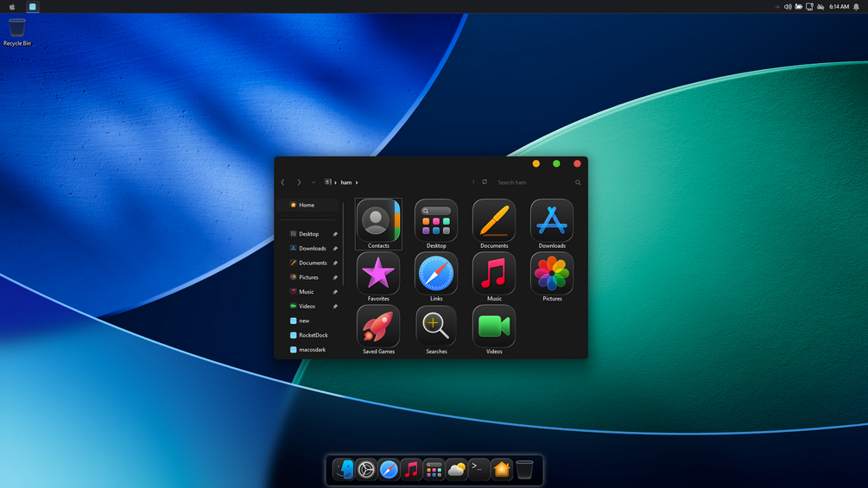The image size is (868, 488).
Task: Unpin Pictures using its pin icon
Action: point(335,277)
